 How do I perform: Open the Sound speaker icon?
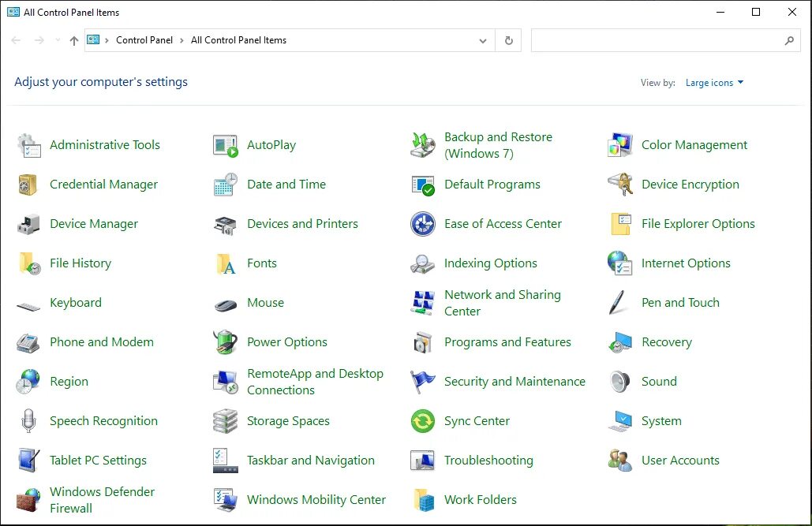[x=619, y=382]
